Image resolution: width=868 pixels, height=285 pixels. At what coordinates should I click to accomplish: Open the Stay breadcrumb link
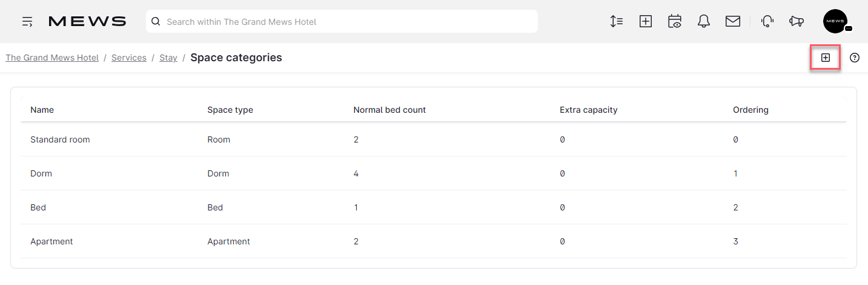pos(168,58)
